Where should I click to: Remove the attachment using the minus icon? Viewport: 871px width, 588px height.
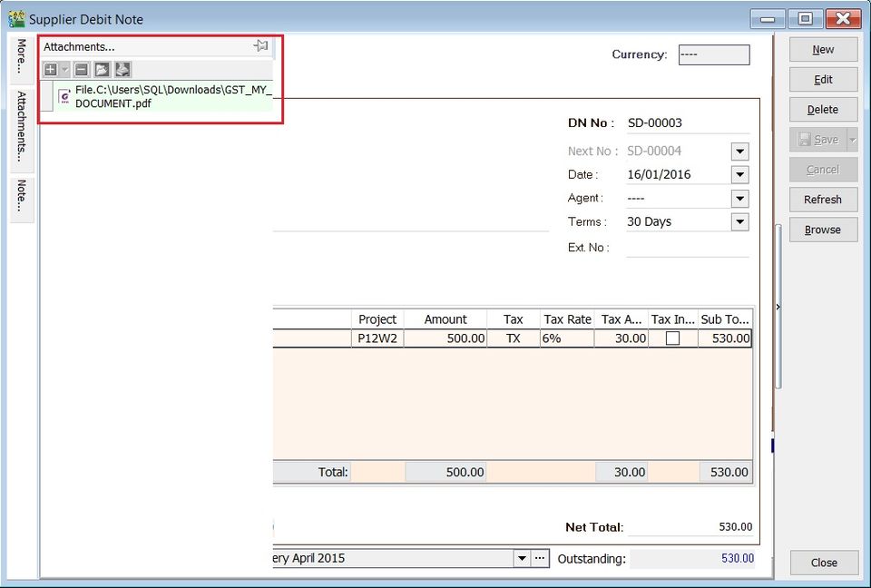tap(80, 69)
